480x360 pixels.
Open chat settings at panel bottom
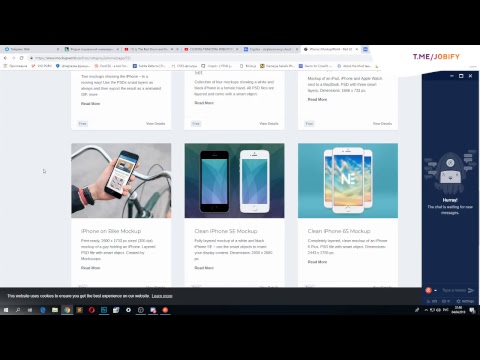pos(466,301)
